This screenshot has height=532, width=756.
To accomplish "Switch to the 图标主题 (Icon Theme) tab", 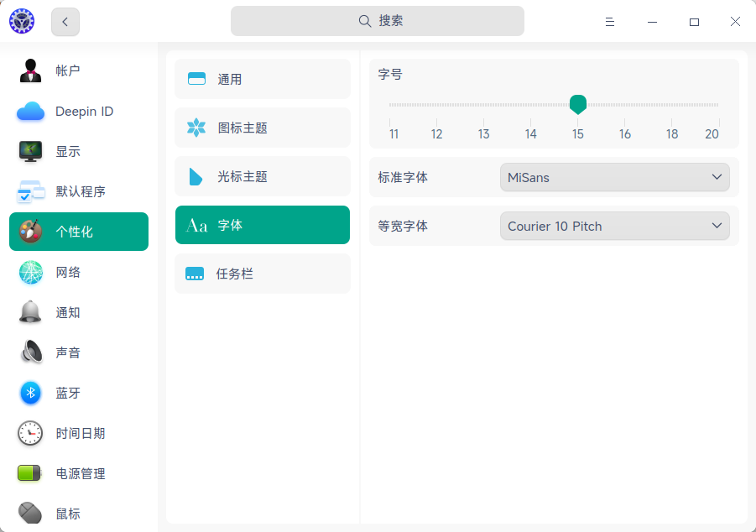I will (262, 128).
